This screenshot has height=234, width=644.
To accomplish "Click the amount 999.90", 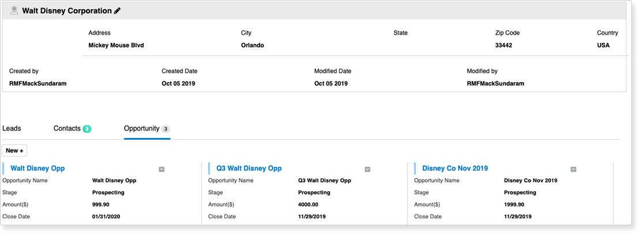I will coord(100,205).
